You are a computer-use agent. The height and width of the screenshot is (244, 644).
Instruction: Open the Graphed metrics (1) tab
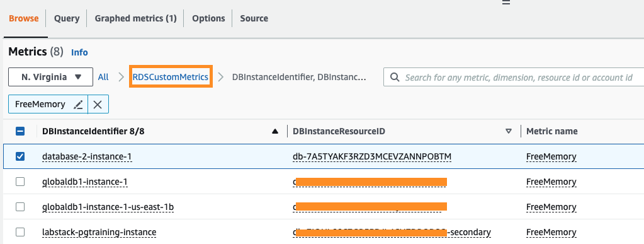[x=135, y=18]
